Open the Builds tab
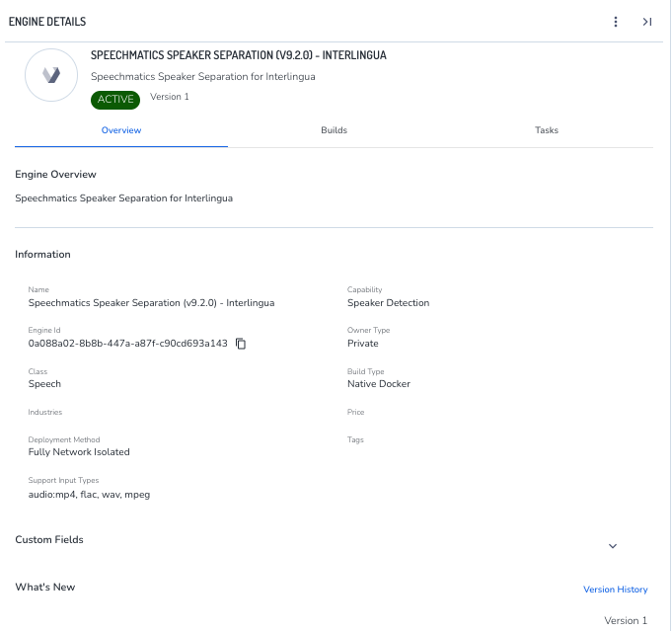 334,130
